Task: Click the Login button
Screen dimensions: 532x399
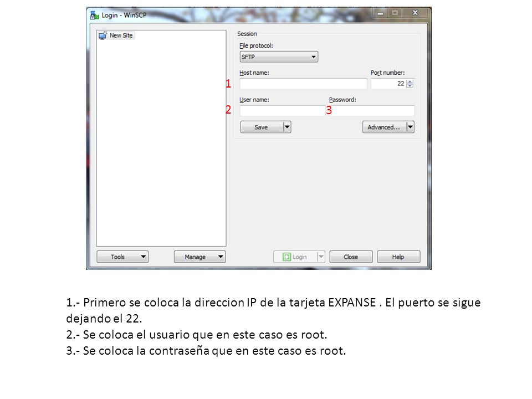Action: (x=295, y=257)
